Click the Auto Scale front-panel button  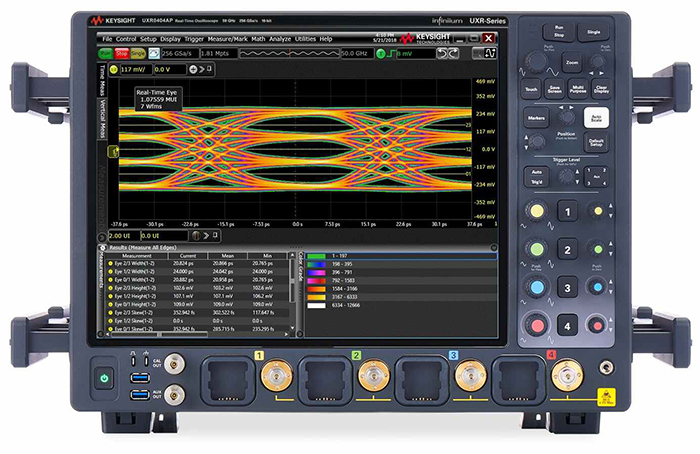pos(596,117)
